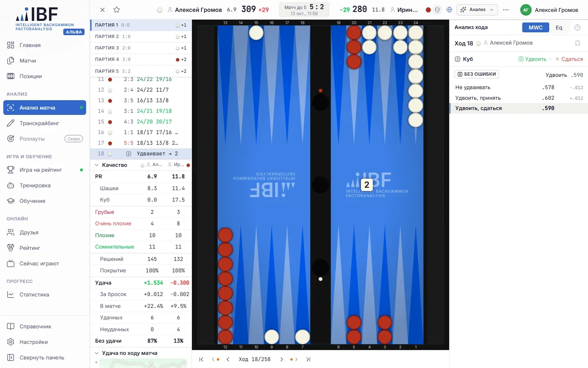The image size is (588, 368).
Task: Select ПАРТИЯ 1 game tab
Action: pos(141,25)
